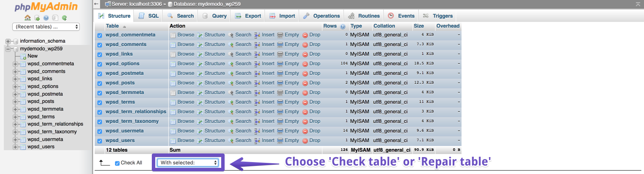Open the Recent tables dropdown

(x=46, y=27)
